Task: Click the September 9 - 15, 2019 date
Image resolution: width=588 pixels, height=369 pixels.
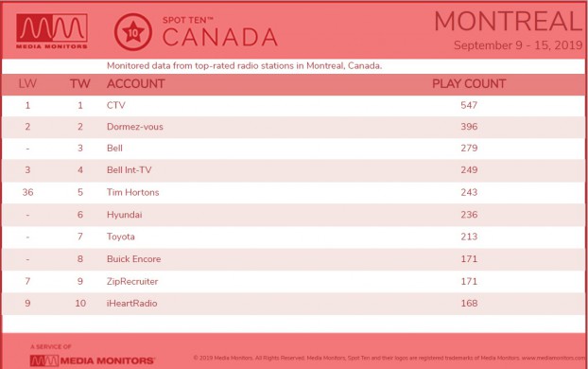Action: point(518,45)
